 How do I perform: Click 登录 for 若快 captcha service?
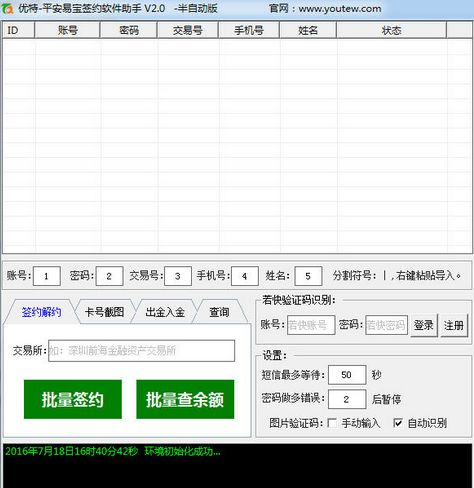(424, 325)
